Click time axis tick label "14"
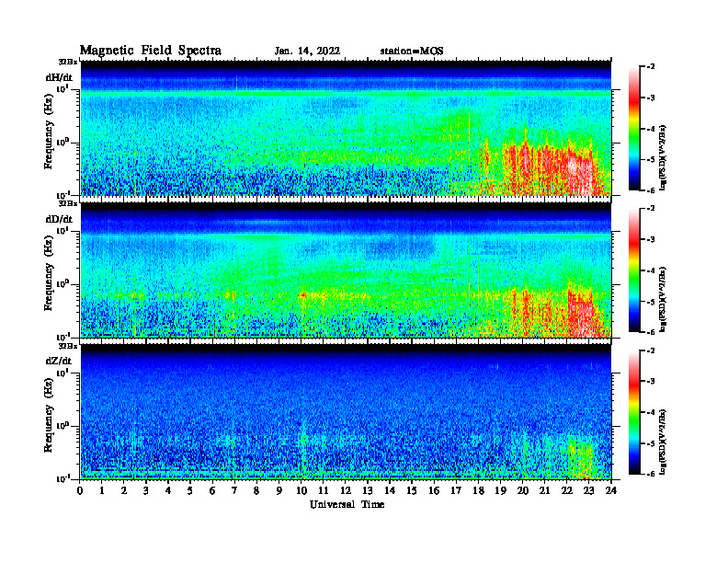728x563 pixels. [x=390, y=490]
